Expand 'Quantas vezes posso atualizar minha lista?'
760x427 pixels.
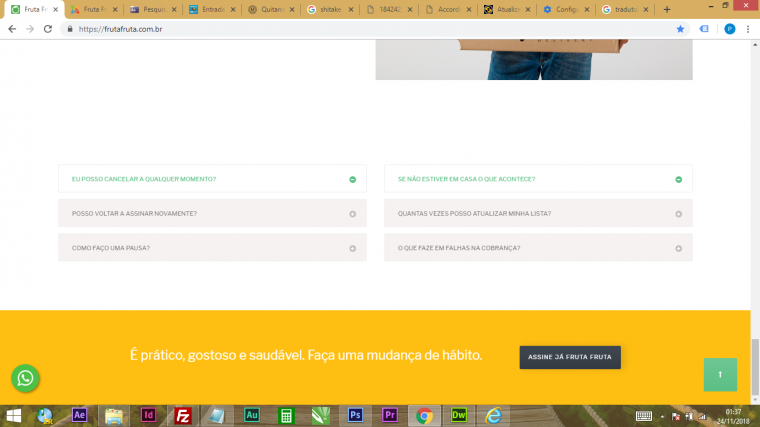(x=538, y=213)
